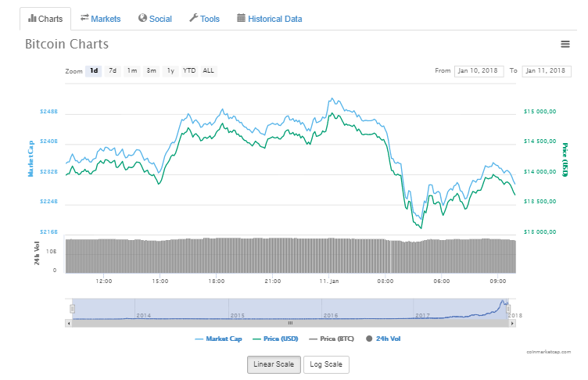Click the 2015 label in navigator
Image resolution: width=588 pixels, height=380 pixels.
pyautogui.click(x=238, y=315)
